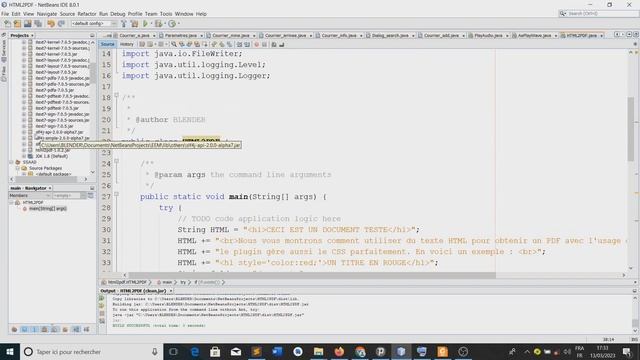Viewport: 640px width, 360px height.
Task: Click the editor vertical scrollbar thumb
Action: click(x=631, y=129)
